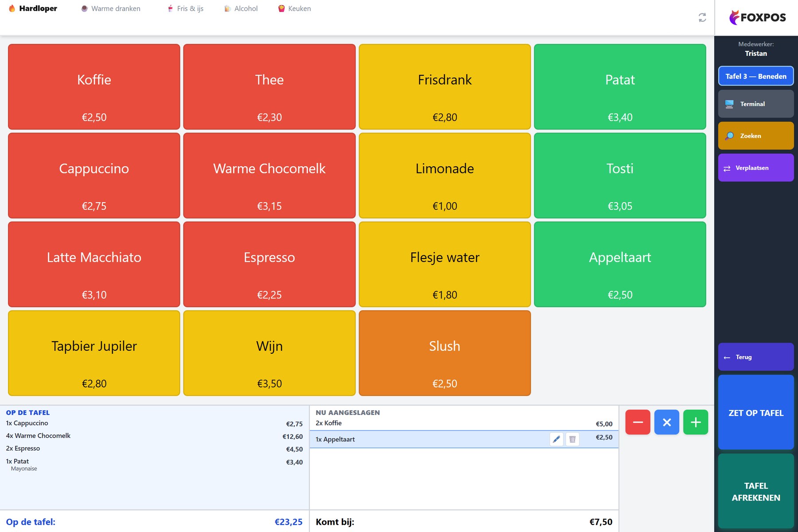
Task: Open the Keuken category tab
Action: pos(294,8)
